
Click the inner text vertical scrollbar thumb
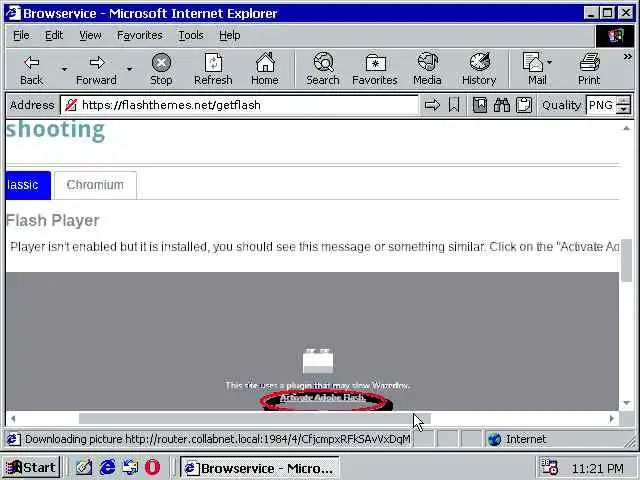click(x=627, y=260)
